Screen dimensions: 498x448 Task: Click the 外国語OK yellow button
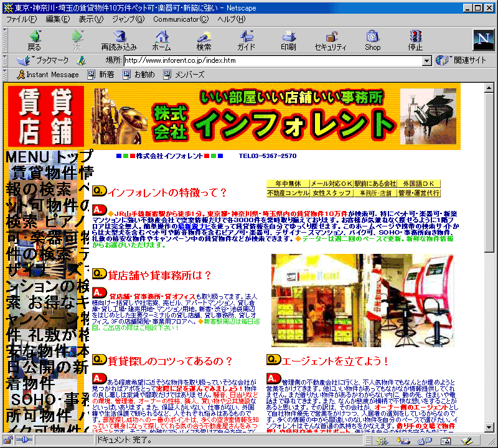419,184
